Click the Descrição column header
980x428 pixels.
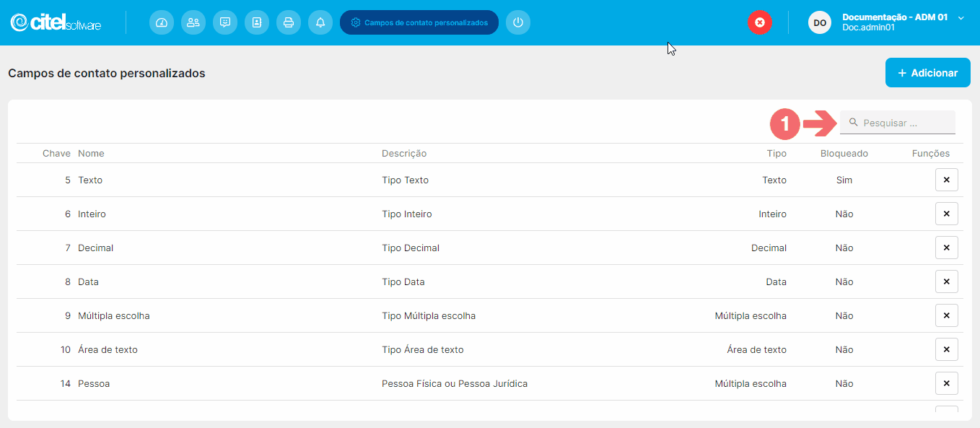(x=404, y=154)
